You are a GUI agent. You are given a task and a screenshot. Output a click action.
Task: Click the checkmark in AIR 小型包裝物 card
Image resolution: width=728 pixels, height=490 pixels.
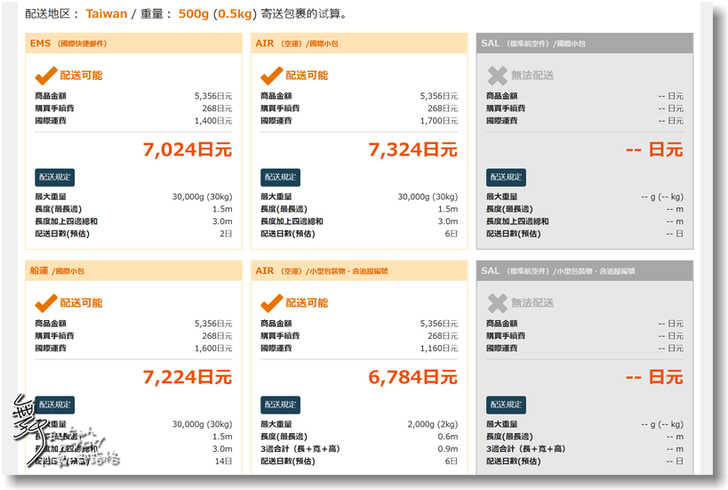272,303
